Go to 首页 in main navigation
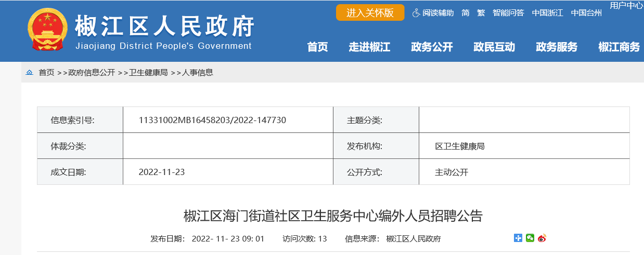Screen dimensions: 644x255 click(x=317, y=47)
